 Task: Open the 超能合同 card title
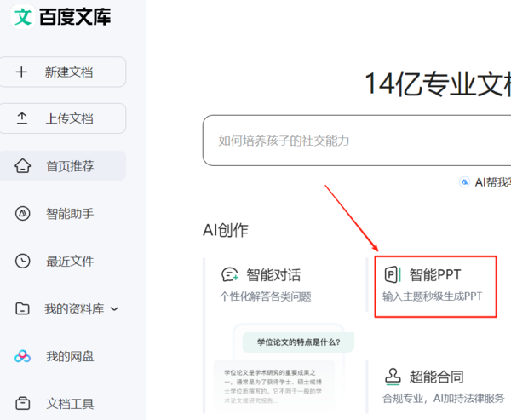pos(436,377)
